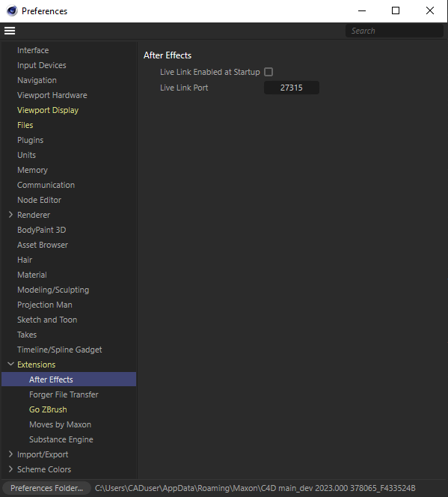Select the Renderer label
Screen dimensions: 448x497
tap(34, 215)
